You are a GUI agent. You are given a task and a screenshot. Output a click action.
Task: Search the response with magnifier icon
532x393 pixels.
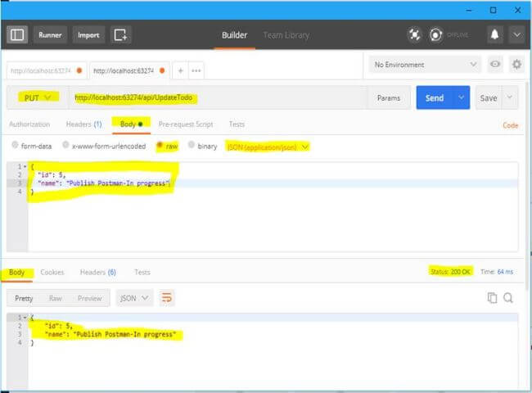click(508, 298)
